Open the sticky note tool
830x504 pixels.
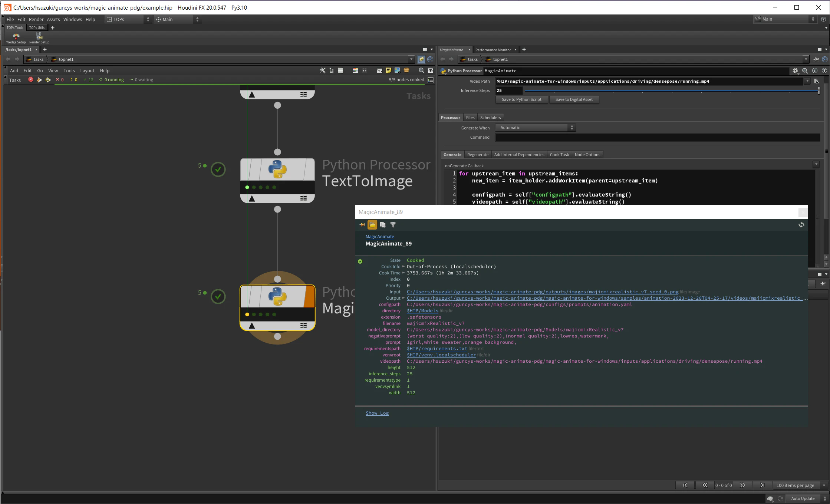click(388, 70)
